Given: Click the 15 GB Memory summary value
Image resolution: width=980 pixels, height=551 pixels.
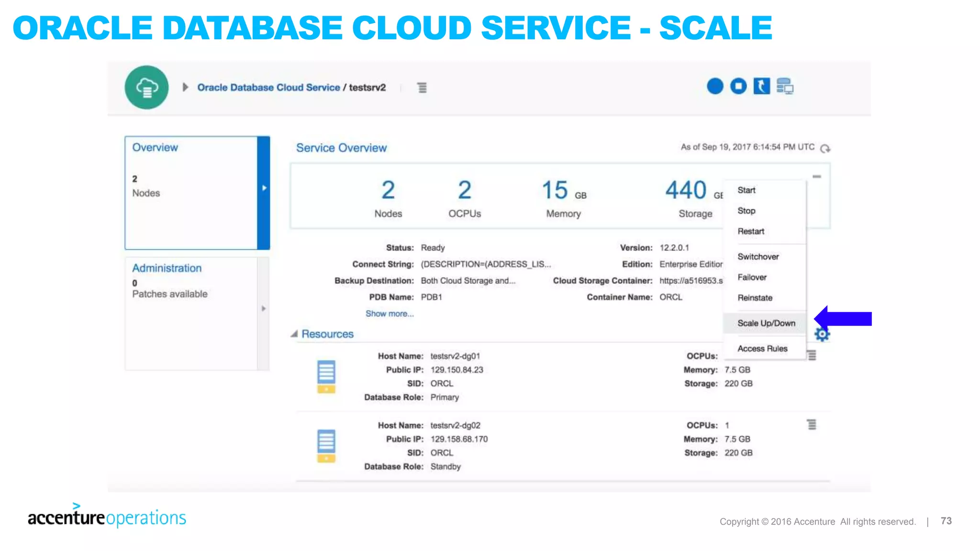Looking at the screenshot, I should click(564, 190).
